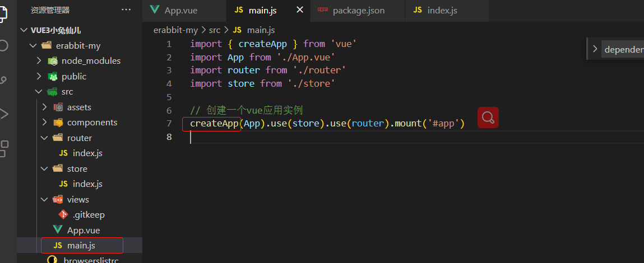This screenshot has width=644, height=263.
Task: Click line number 4 in gutter
Action: (169, 84)
